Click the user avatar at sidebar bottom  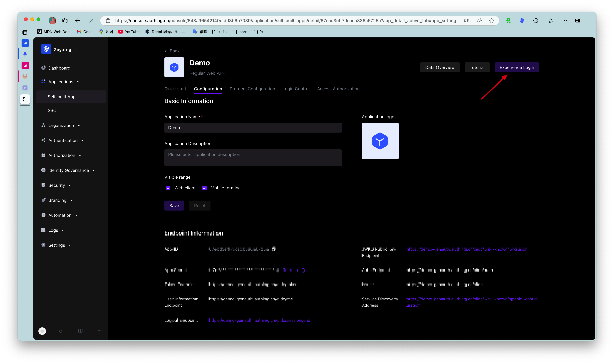click(x=42, y=331)
